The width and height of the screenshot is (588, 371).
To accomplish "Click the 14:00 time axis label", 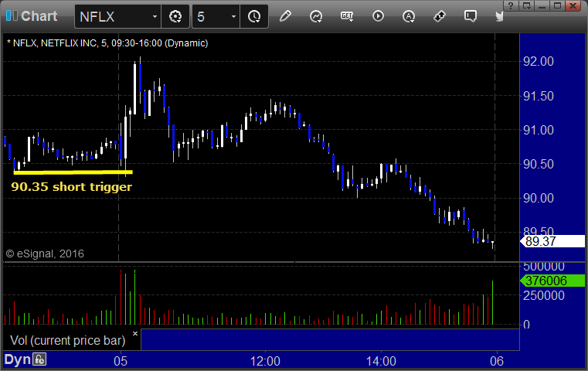I will [x=381, y=361].
